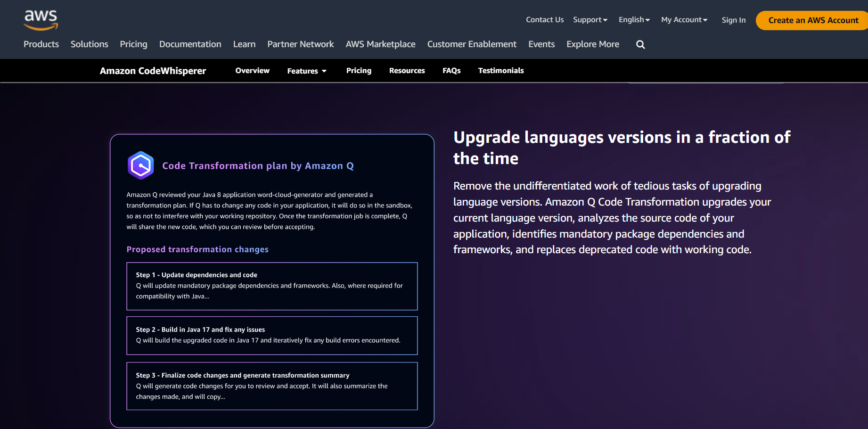Open the Testimonials tab

click(x=501, y=71)
